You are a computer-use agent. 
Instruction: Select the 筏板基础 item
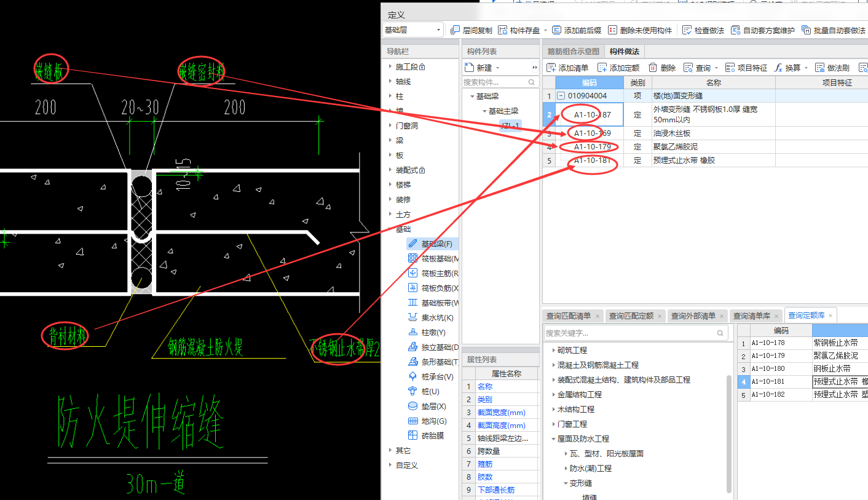[x=433, y=259]
